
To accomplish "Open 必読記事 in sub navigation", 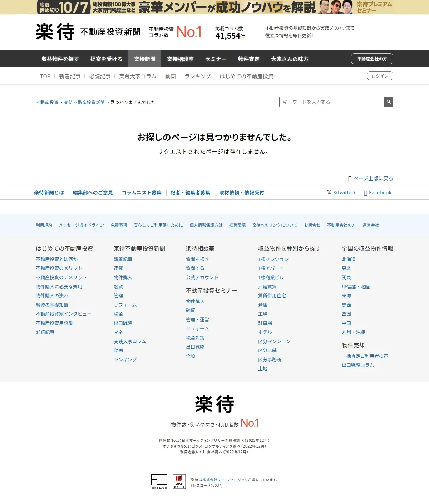I will [100, 76].
